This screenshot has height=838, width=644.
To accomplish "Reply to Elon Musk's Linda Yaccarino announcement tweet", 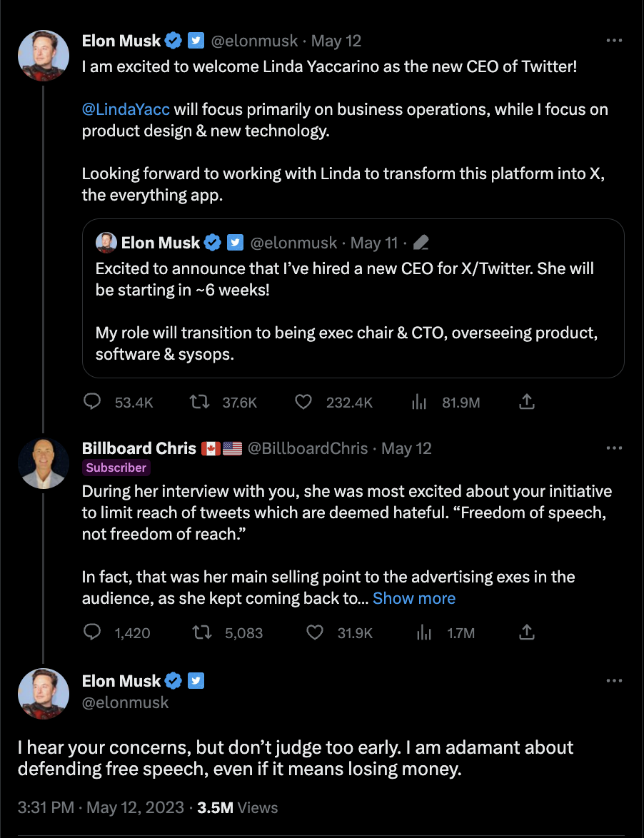I will pyautogui.click(x=93, y=403).
